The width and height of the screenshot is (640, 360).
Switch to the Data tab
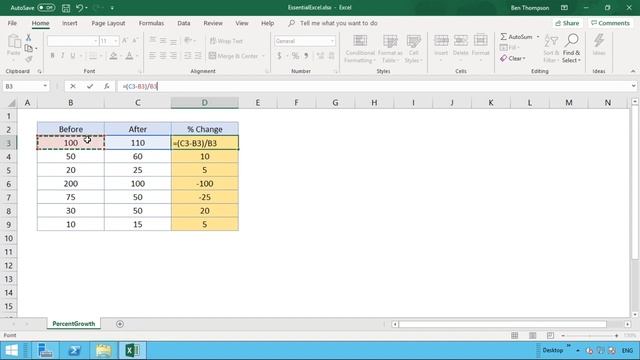click(184, 23)
